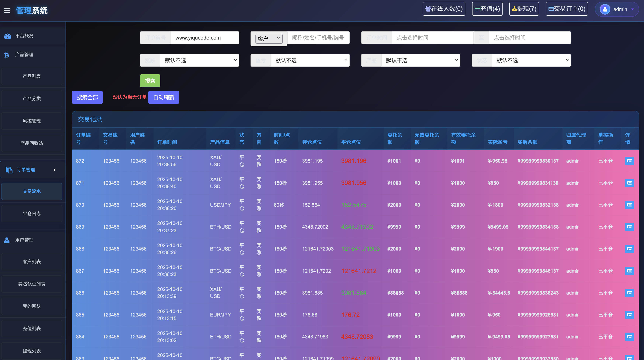Image resolution: width=644 pixels, height=360 pixels.
Task: Click the order start time field
Action: 432,38
